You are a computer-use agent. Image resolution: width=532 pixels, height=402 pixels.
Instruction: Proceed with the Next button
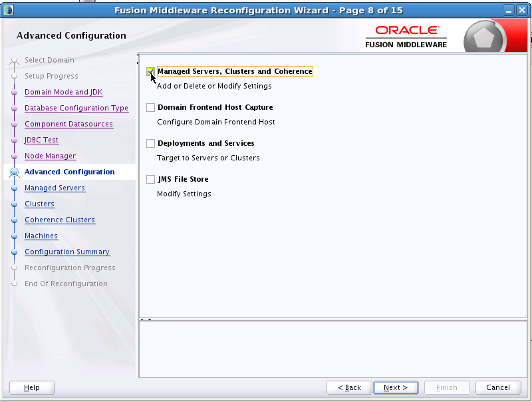(x=396, y=387)
